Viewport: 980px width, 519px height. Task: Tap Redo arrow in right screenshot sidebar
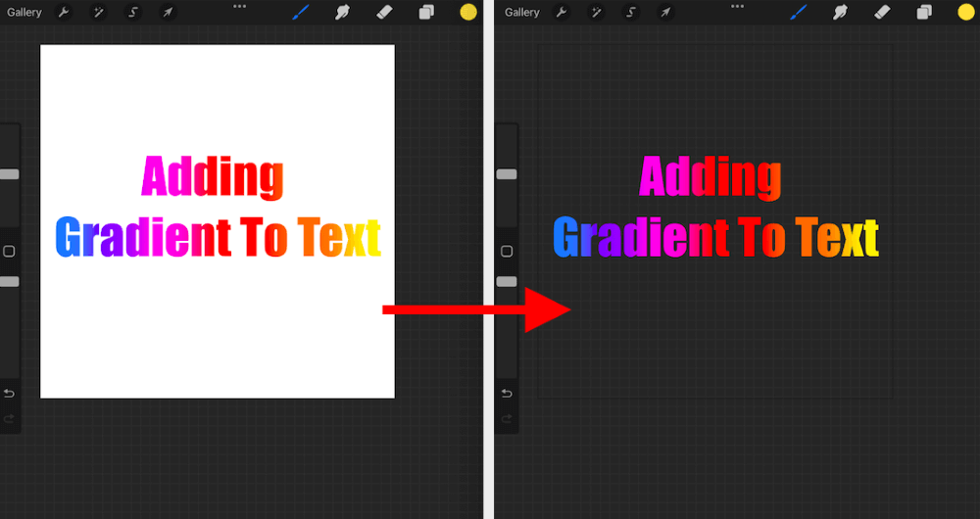click(x=507, y=418)
